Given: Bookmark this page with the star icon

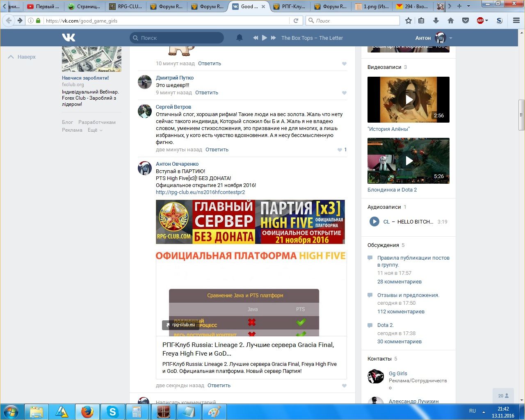Looking at the screenshot, I should click(409, 21).
